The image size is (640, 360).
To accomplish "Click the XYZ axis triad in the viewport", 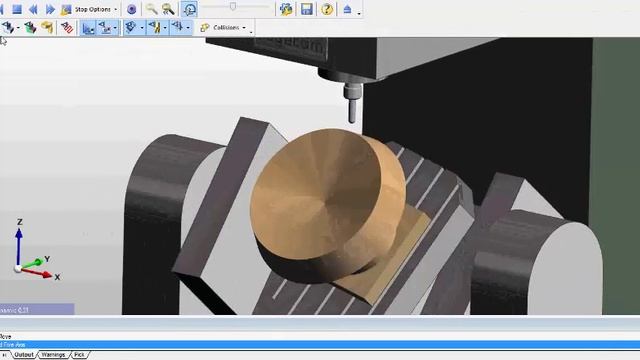I will click(x=36, y=250).
